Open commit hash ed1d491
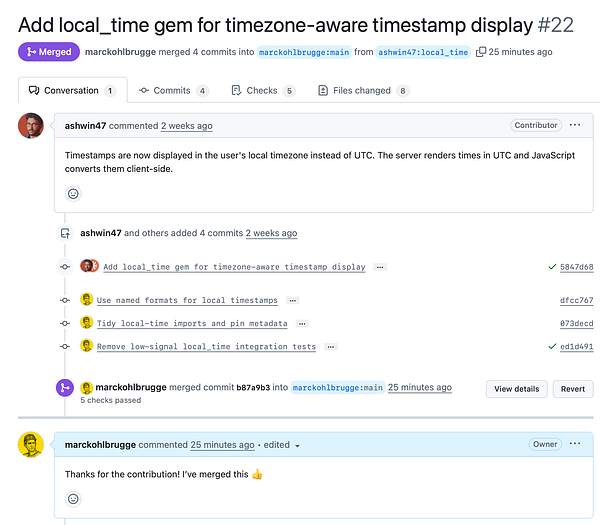This screenshot has height=525, width=600. click(x=577, y=347)
